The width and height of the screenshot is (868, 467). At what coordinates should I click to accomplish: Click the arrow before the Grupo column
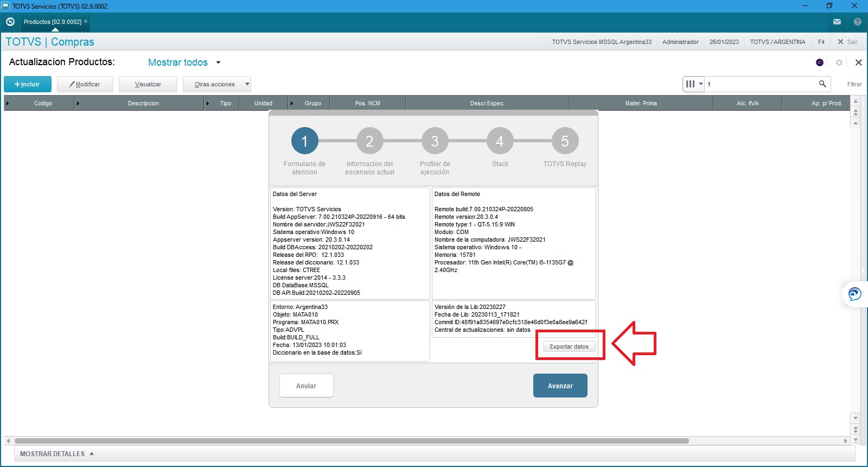click(292, 103)
